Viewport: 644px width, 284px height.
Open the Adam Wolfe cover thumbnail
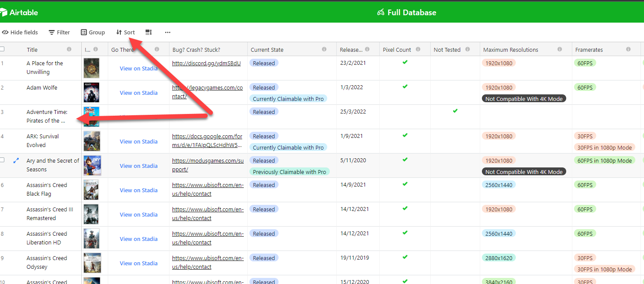92,93
